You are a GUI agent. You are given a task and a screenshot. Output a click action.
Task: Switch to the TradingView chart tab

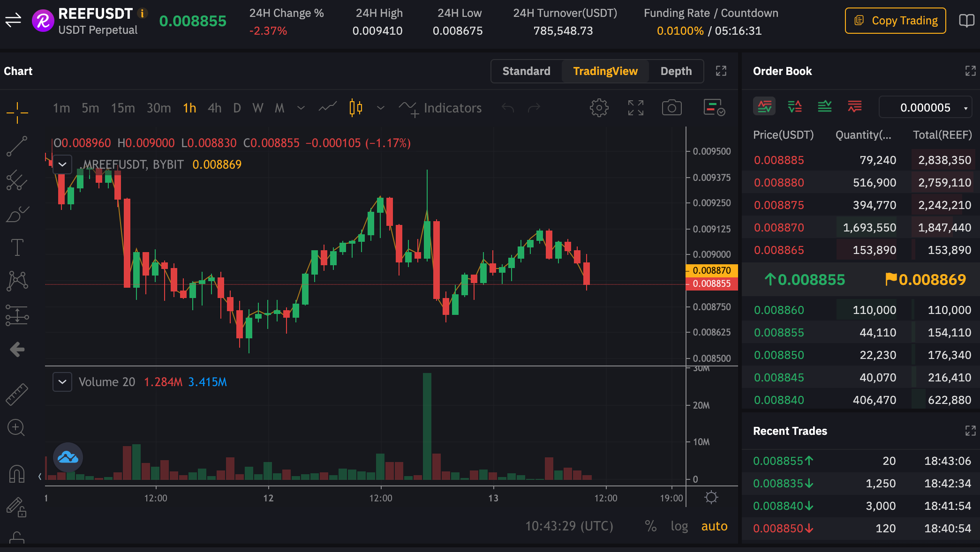605,71
